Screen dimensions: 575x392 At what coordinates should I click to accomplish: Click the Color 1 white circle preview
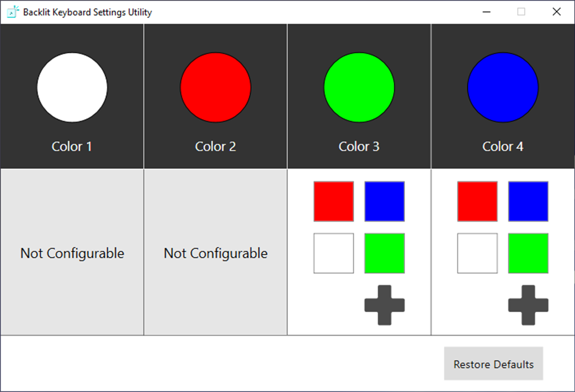pyautogui.click(x=72, y=88)
